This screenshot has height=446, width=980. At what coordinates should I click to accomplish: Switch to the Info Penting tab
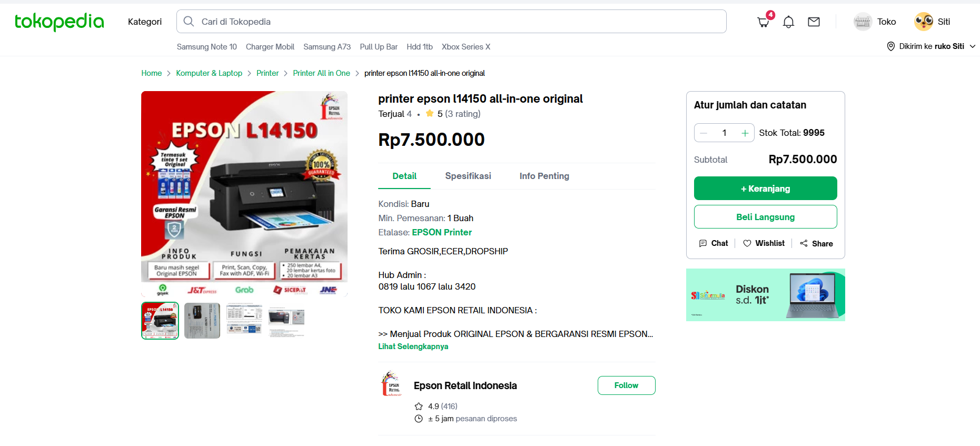(545, 176)
